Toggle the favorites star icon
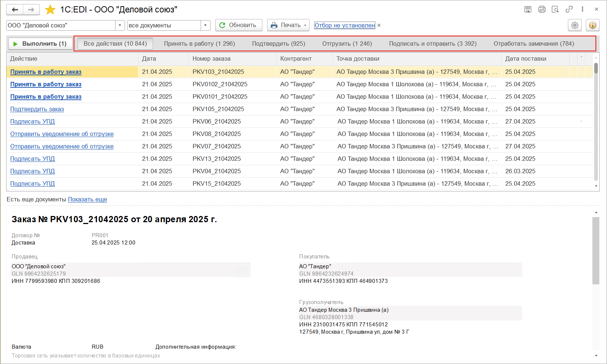Viewport: 607px width, 364px height. [50, 10]
